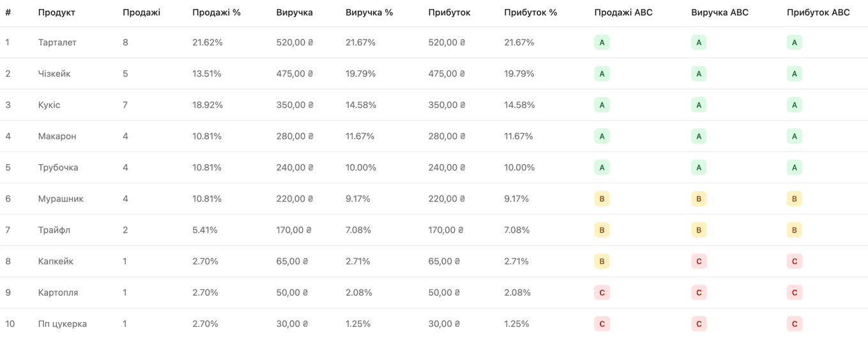The height and width of the screenshot is (343, 868).
Task: Click the Продажі ABC badge A for Трубочка
Action: point(602,168)
